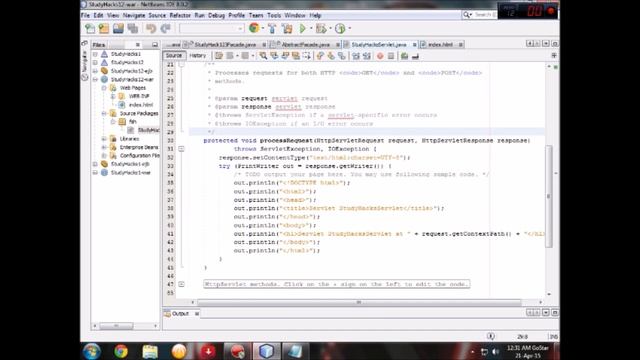Open the Refactor menu
Viewport: 640px width, 360px height.
pyautogui.click(x=180, y=16)
